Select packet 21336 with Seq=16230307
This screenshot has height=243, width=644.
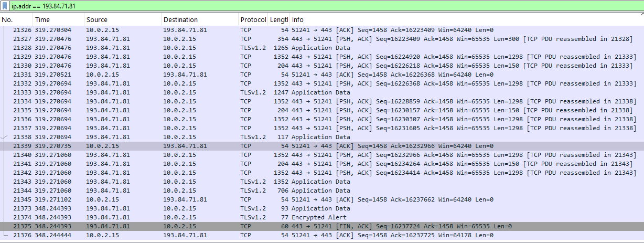tap(322, 119)
